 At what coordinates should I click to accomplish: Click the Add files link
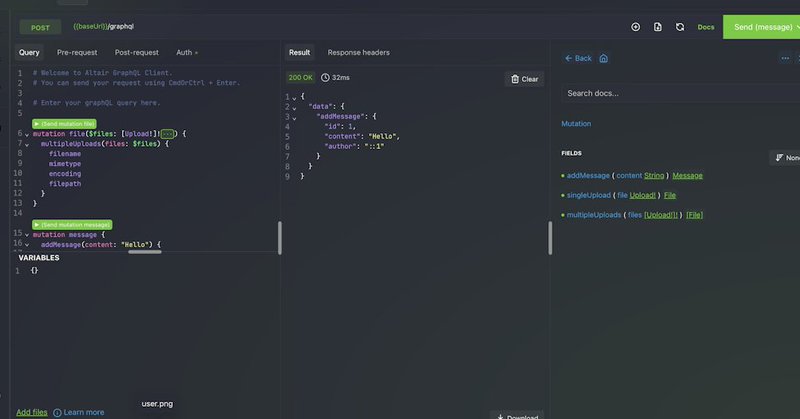[x=32, y=412]
